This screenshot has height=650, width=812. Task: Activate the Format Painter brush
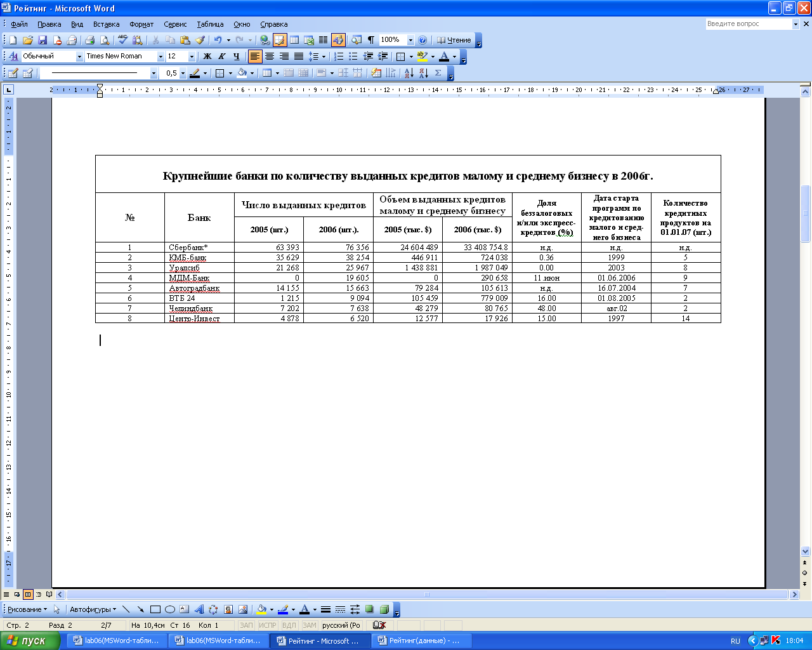[200, 40]
